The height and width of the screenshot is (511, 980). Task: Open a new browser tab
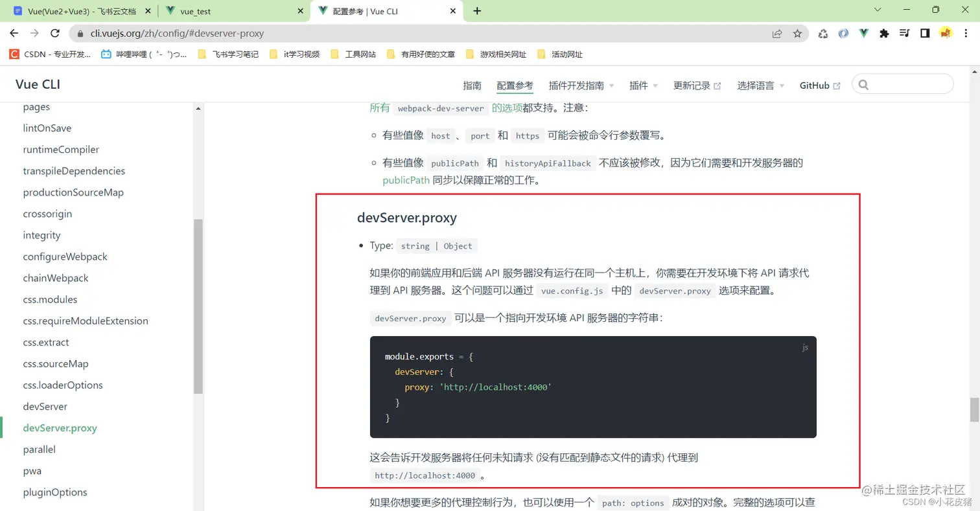pyautogui.click(x=477, y=11)
